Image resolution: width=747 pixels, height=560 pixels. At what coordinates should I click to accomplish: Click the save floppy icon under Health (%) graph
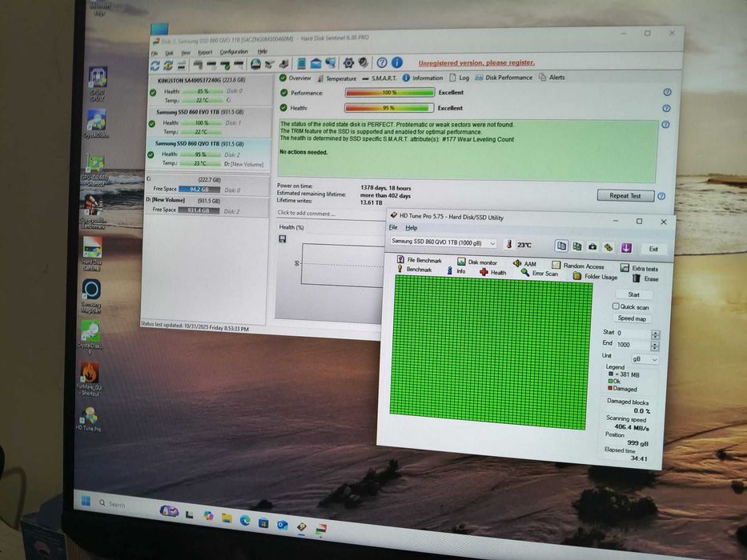(283, 238)
